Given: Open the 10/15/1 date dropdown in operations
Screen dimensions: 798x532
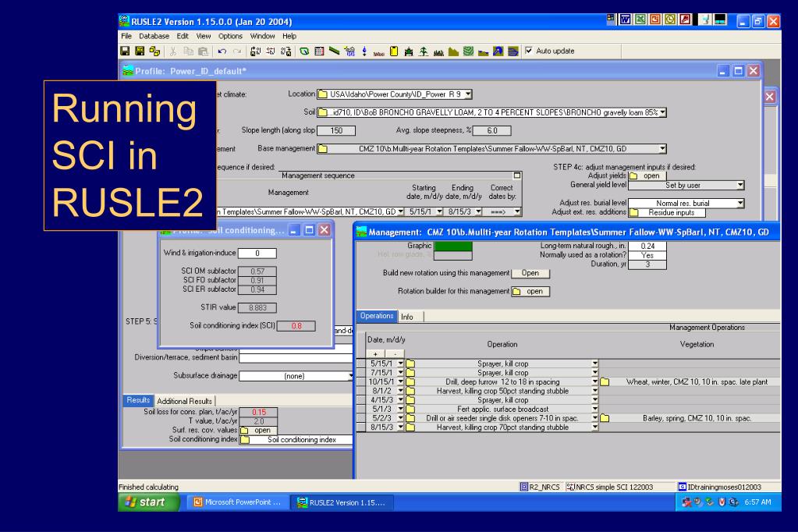Looking at the screenshot, I should pos(400,381).
